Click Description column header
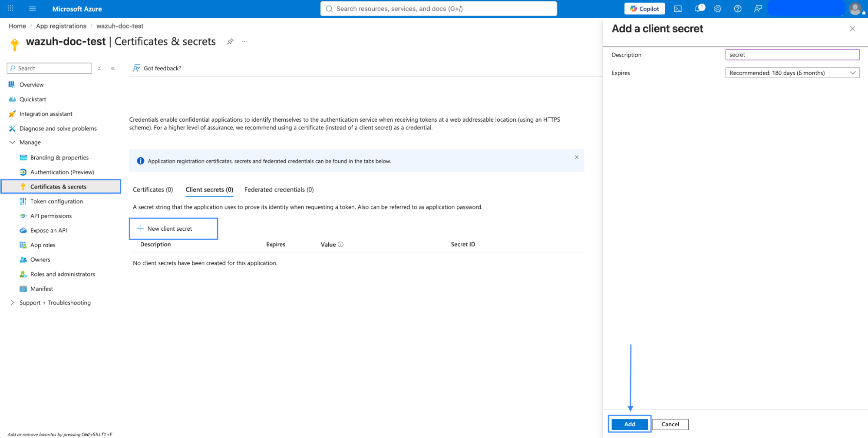Image resolution: width=868 pixels, height=438 pixels. click(155, 244)
